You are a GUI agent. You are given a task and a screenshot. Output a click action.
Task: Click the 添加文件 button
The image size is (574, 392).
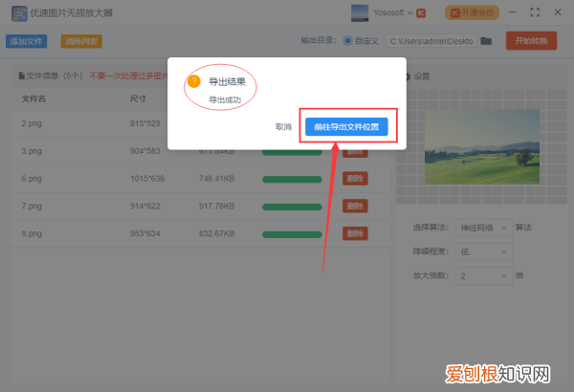coord(27,41)
